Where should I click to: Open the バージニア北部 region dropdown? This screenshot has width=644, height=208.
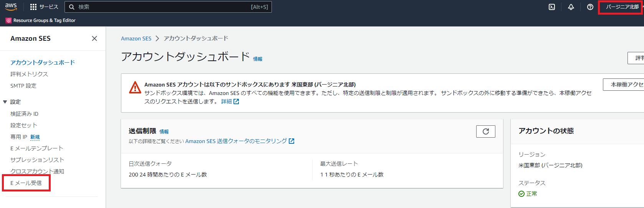[x=622, y=7]
